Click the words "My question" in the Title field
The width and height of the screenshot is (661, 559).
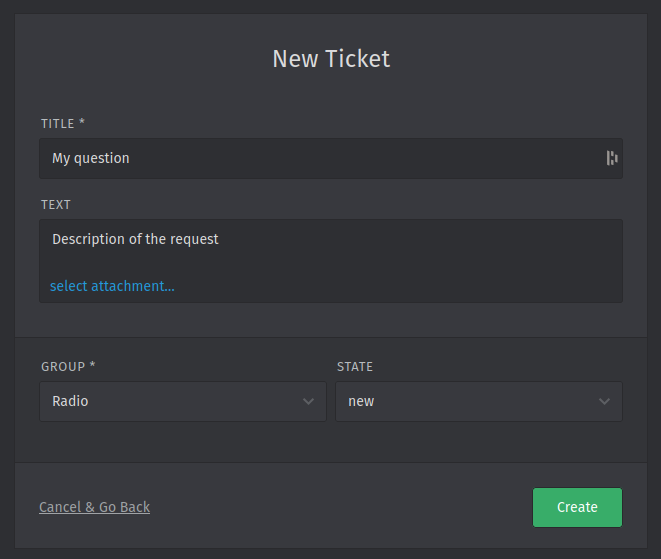[90, 158]
